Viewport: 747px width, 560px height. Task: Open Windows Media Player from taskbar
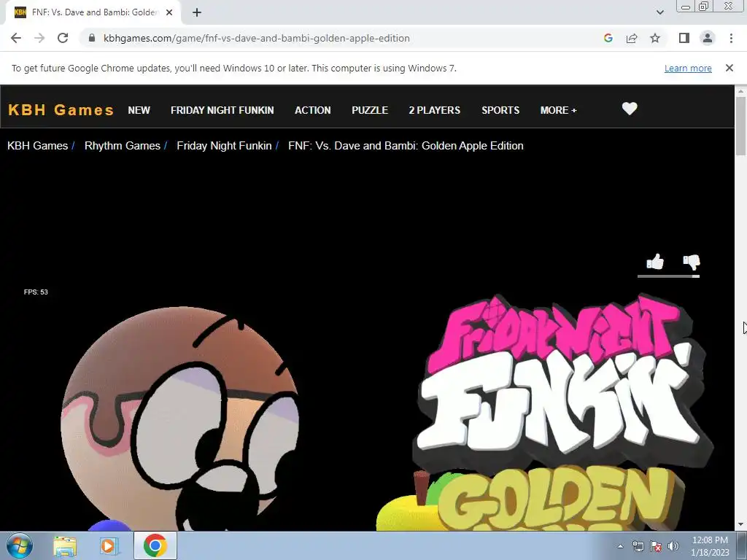point(109,545)
